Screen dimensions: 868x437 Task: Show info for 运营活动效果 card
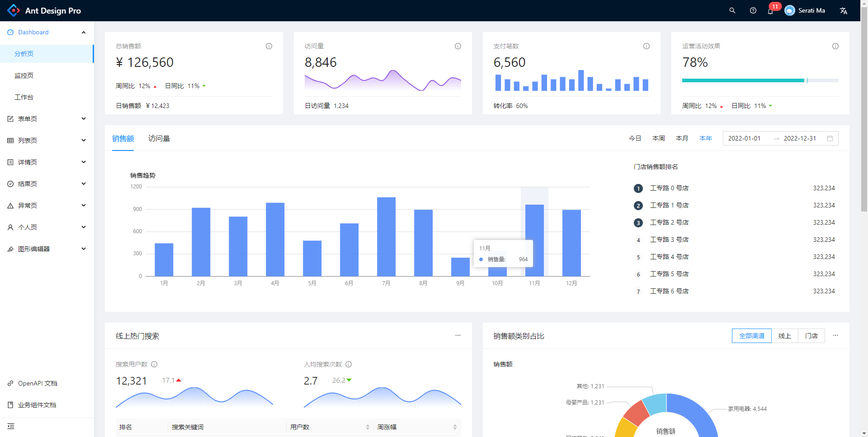pos(835,46)
